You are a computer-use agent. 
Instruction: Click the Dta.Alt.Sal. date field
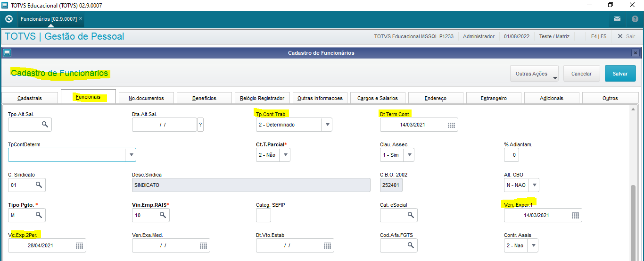(x=164, y=125)
